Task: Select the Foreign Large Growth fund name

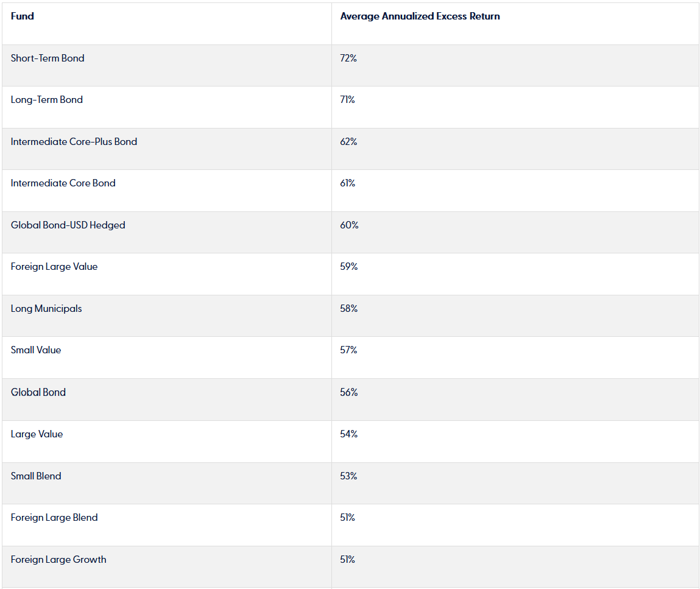Action: click(58, 560)
